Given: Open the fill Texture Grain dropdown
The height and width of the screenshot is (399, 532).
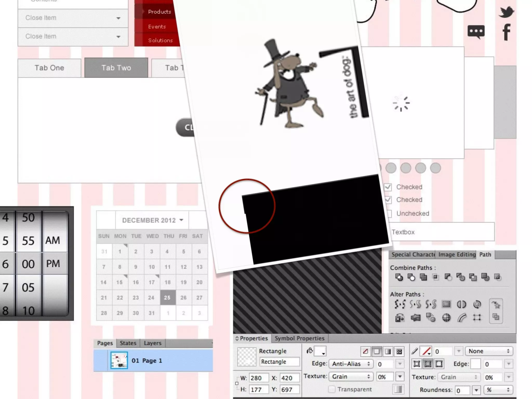Looking at the screenshot, I should pos(351,376).
